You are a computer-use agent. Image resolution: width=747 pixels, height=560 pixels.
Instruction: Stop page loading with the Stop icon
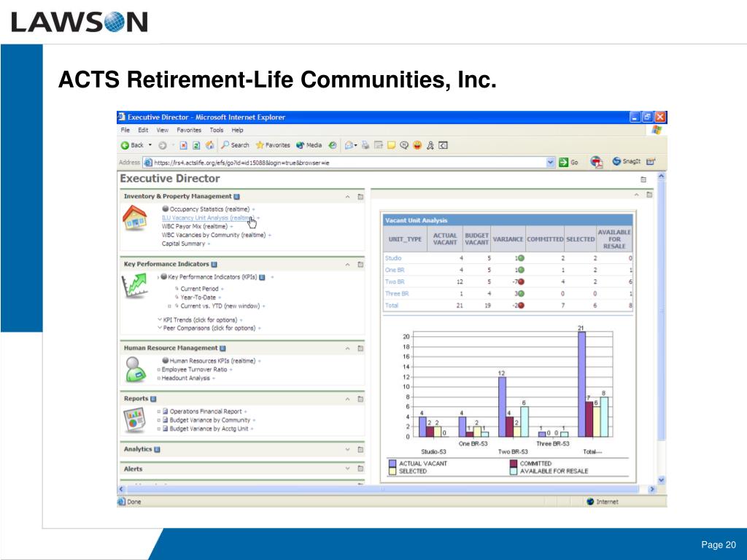(183, 145)
